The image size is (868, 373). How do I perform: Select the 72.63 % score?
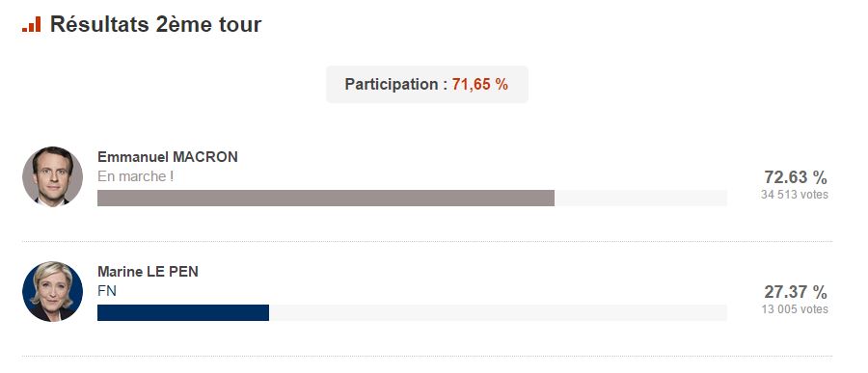point(796,177)
